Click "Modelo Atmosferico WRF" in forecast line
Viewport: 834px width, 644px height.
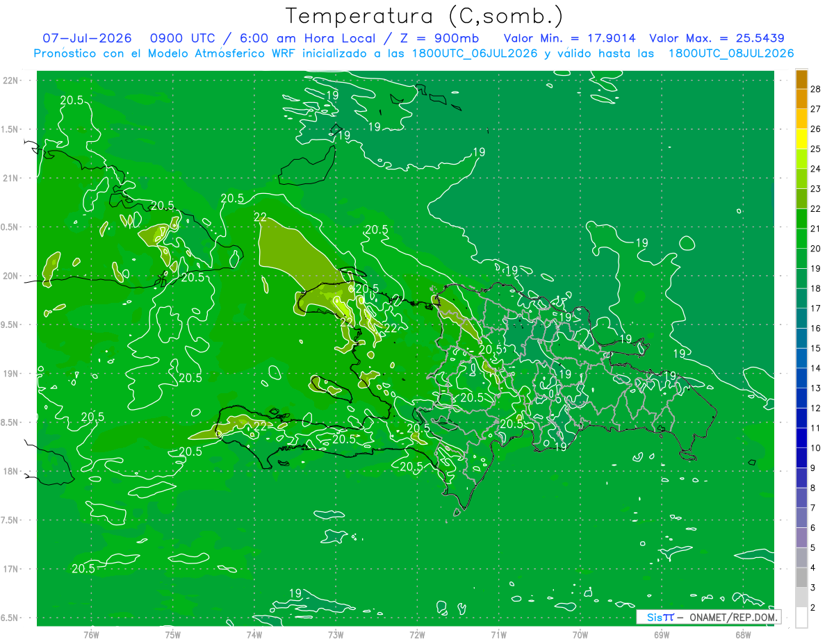pyautogui.click(x=220, y=53)
